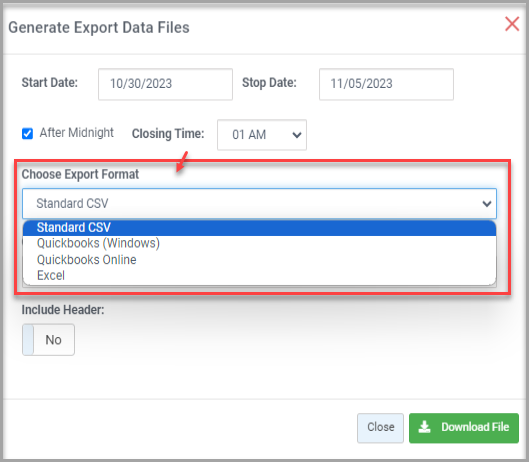
Task: Click the Choose Export Format label
Action: click(x=80, y=174)
